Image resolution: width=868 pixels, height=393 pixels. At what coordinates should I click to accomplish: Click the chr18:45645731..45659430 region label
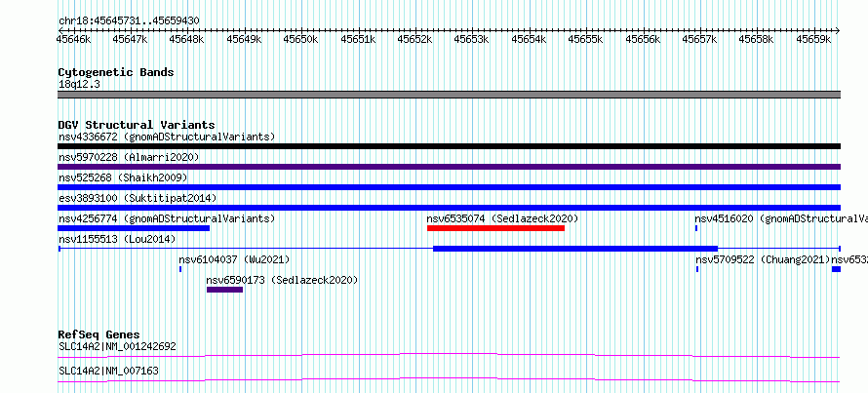(x=129, y=20)
